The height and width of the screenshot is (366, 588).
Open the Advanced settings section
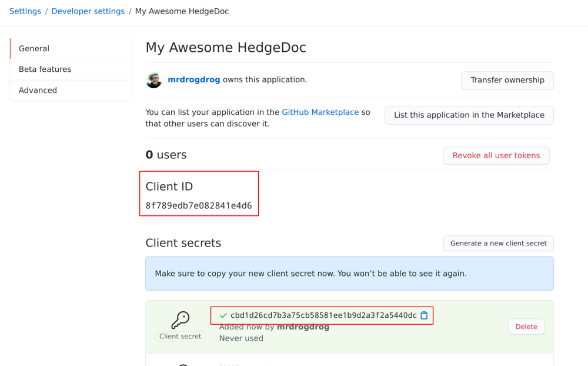(x=38, y=90)
